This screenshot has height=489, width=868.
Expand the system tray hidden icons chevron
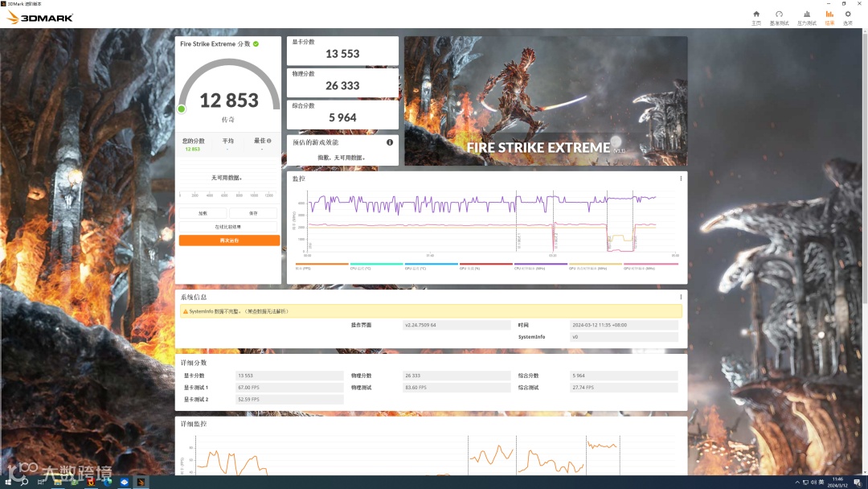coord(797,483)
